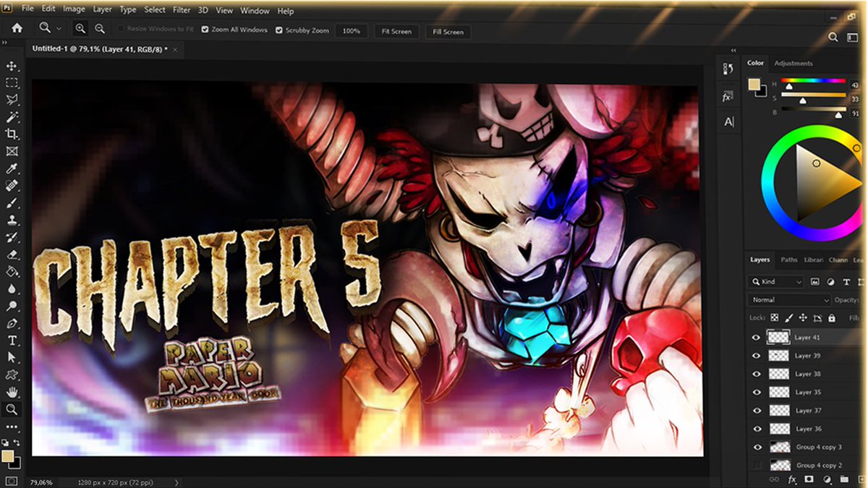
Task: Select the Path Selection tool
Action: (x=12, y=357)
